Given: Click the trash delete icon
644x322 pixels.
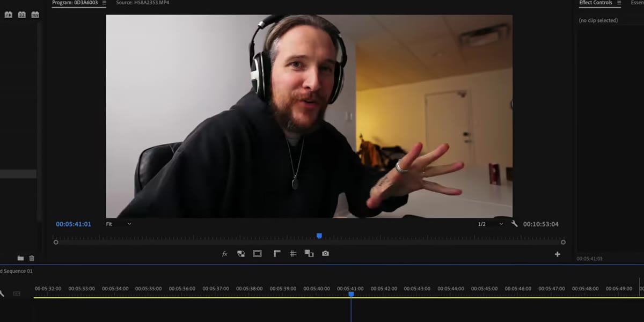Looking at the screenshot, I should tap(32, 258).
